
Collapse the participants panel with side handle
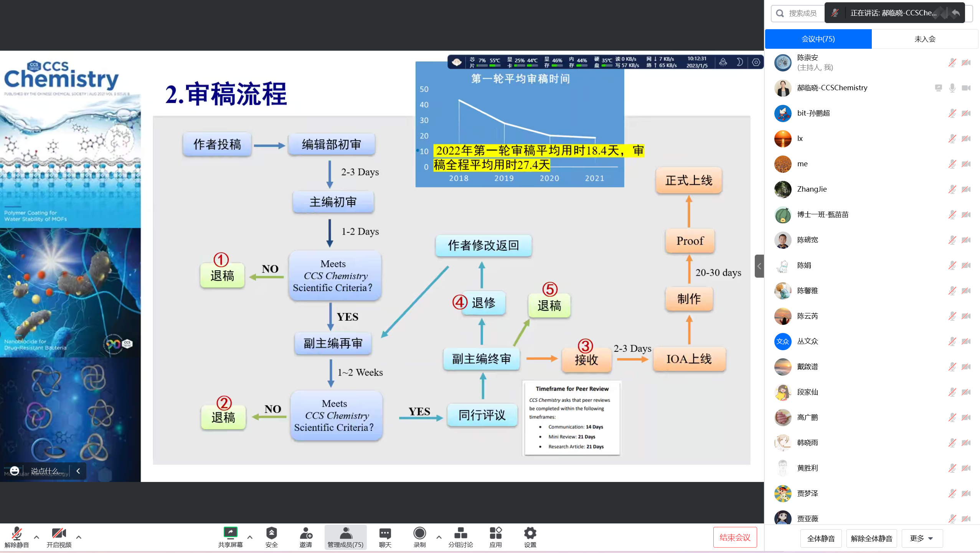tap(759, 266)
